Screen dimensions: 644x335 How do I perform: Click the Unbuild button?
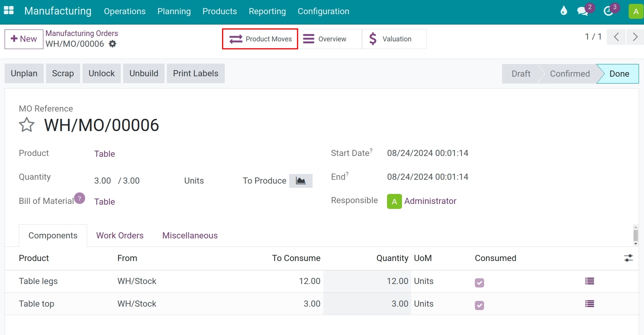pos(144,74)
